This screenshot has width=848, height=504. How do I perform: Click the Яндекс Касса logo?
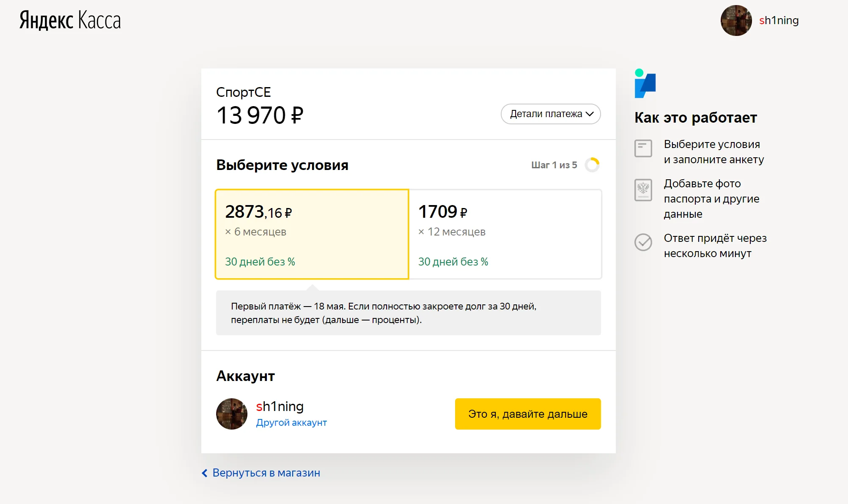[x=70, y=20]
